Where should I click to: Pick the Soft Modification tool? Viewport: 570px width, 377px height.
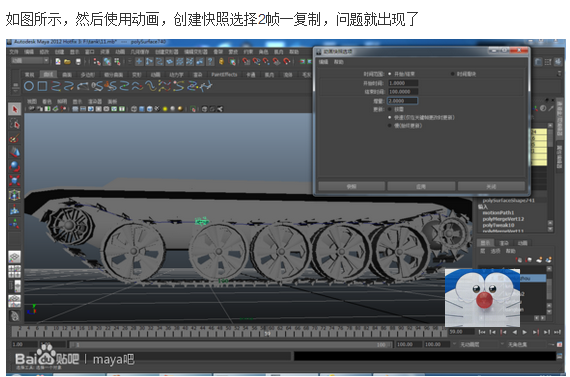15,209
